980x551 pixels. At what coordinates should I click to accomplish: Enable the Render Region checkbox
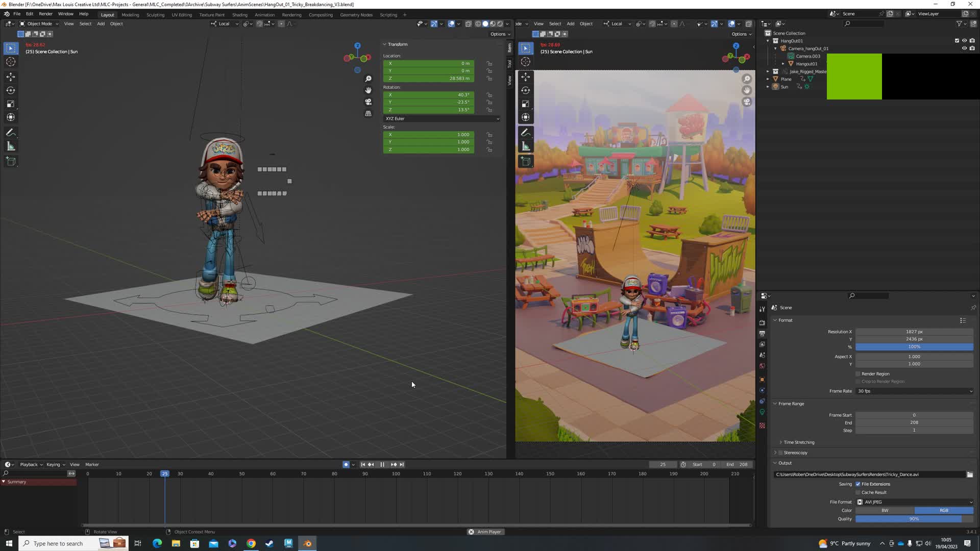click(x=858, y=374)
